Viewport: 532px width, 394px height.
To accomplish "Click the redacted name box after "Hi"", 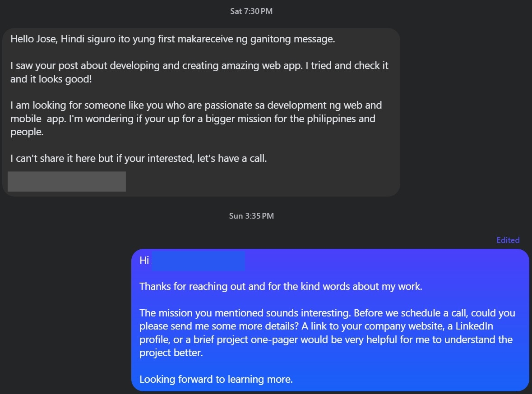I will [199, 261].
